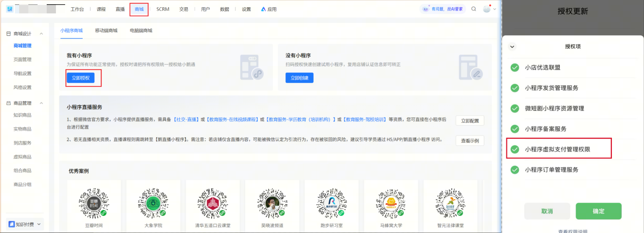
Task: Open the 【社交-直播】 link
Action: click(186, 119)
